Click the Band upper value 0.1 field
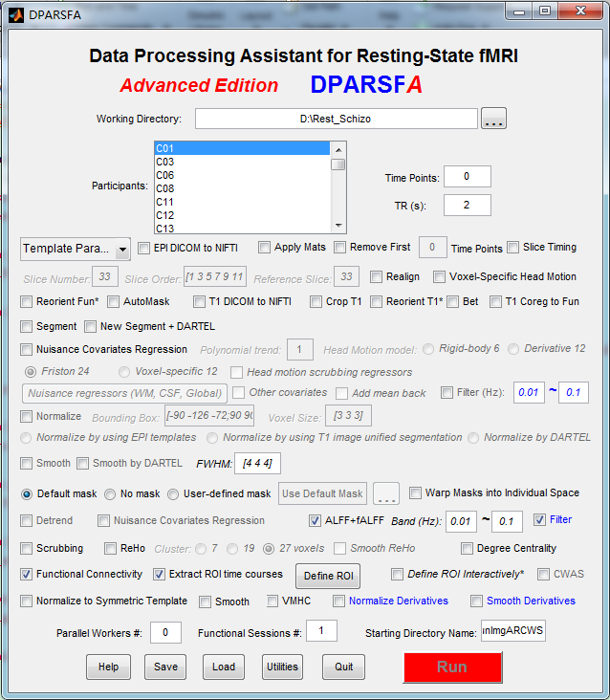The image size is (610, 700). click(x=507, y=521)
